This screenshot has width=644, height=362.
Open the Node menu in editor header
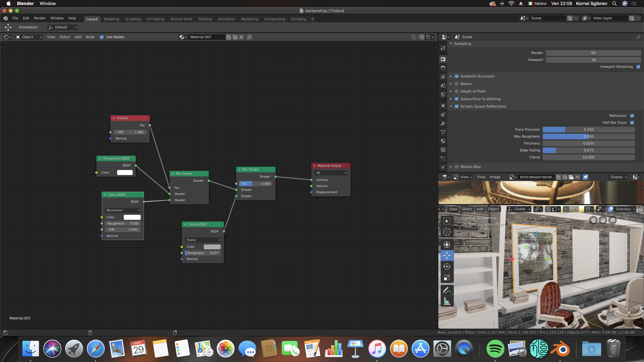coord(90,37)
